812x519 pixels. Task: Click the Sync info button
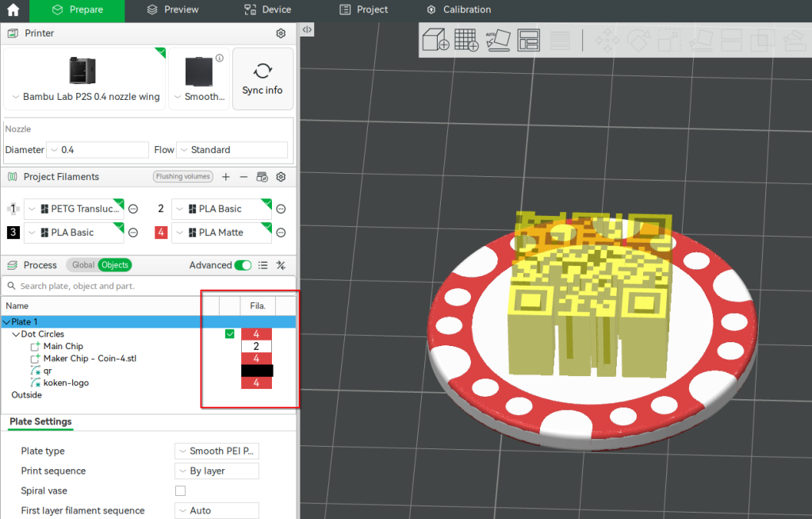click(x=262, y=79)
